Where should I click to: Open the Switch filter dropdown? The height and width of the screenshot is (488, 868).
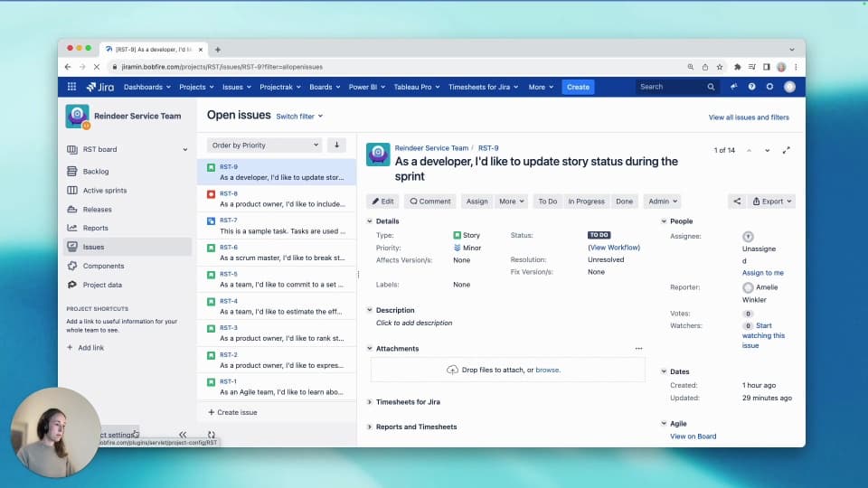[x=299, y=117]
